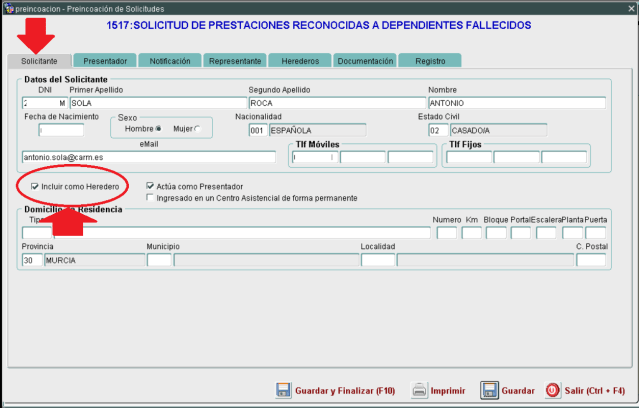Select the Herederos tab

pyautogui.click(x=300, y=61)
